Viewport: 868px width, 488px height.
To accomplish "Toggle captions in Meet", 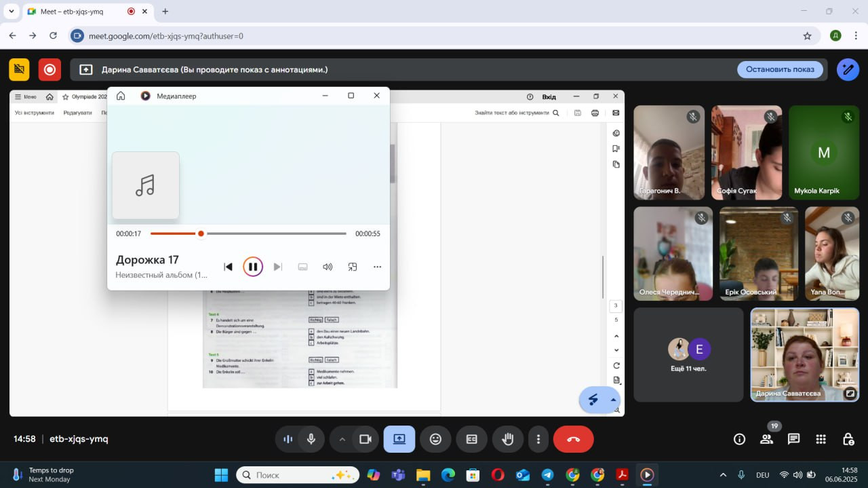I will [x=472, y=439].
